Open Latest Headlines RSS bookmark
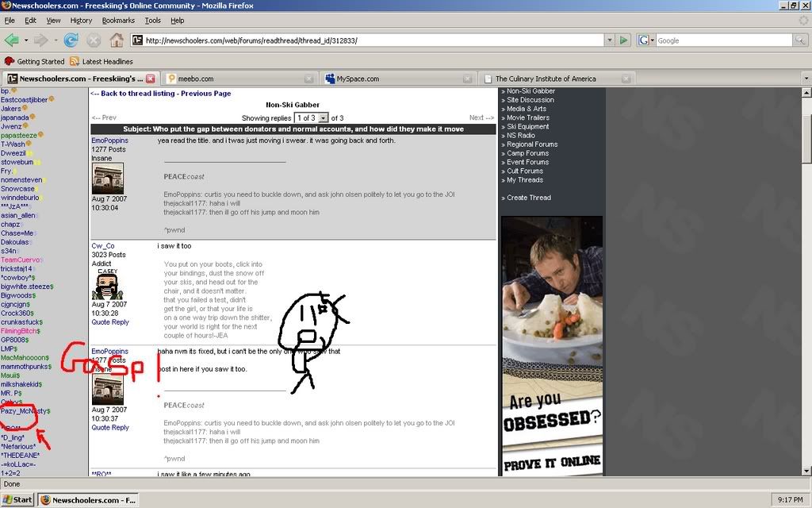Image resolution: width=812 pixels, height=508 pixels. tap(101, 61)
